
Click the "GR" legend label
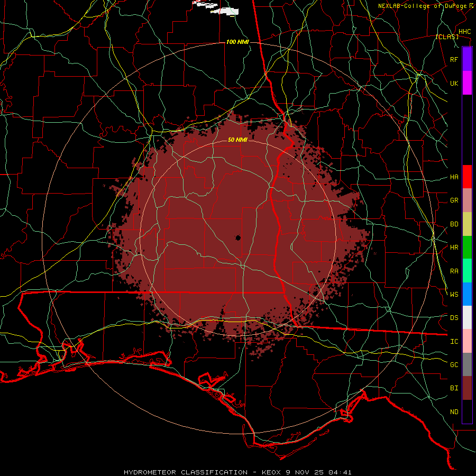click(x=454, y=200)
